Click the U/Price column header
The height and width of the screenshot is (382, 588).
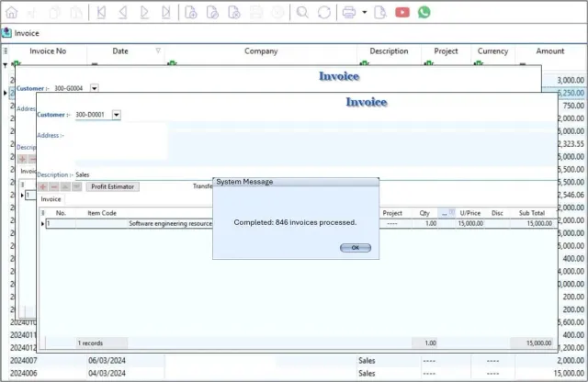pyautogui.click(x=469, y=213)
